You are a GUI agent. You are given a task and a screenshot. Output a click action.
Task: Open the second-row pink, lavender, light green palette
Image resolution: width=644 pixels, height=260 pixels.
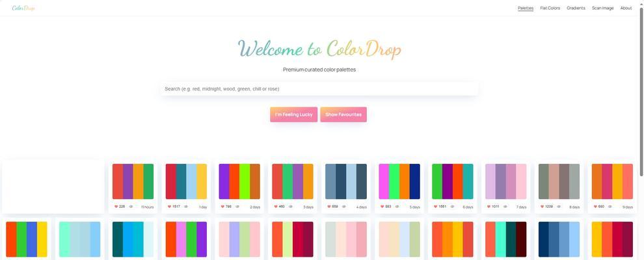(x=239, y=239)
